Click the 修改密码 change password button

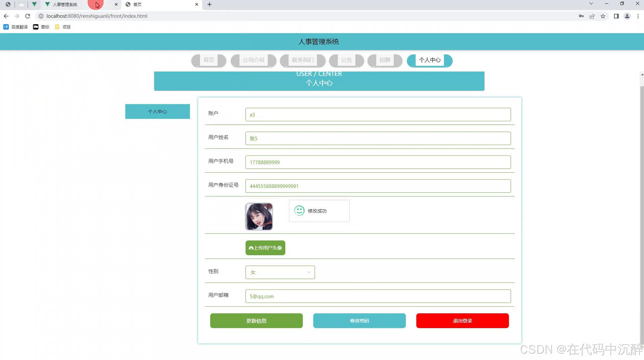[359, 321]
